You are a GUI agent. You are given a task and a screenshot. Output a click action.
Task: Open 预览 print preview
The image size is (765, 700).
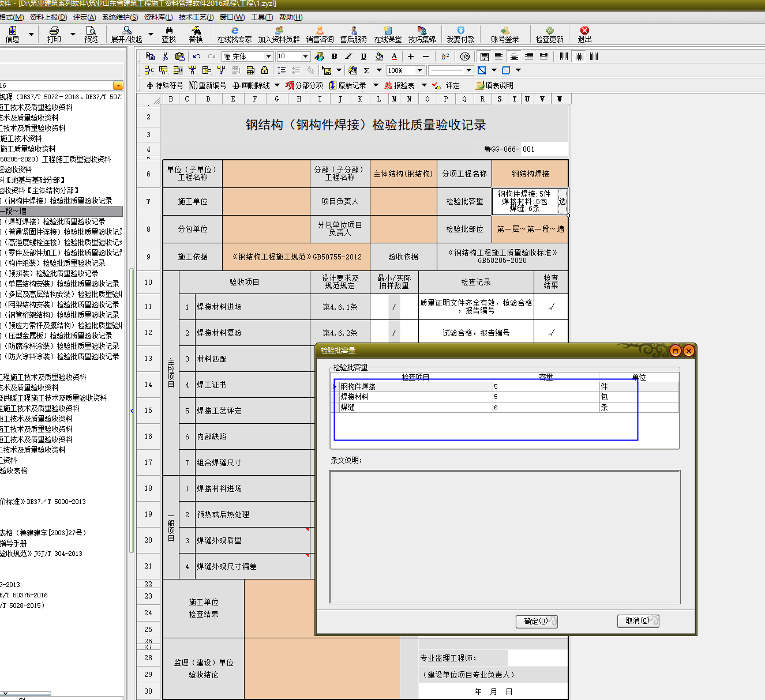pos(91,35)
